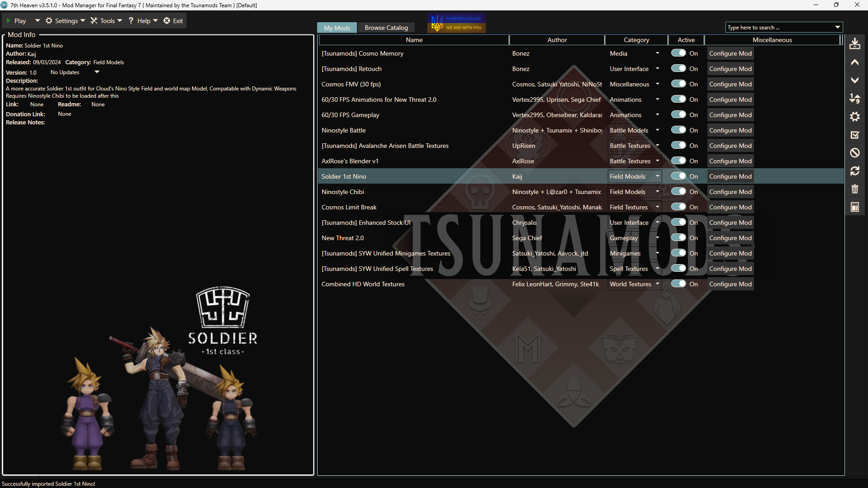Select the SYW Unified Minigames Textures row

pyautogui.click(x=581, y=253)
